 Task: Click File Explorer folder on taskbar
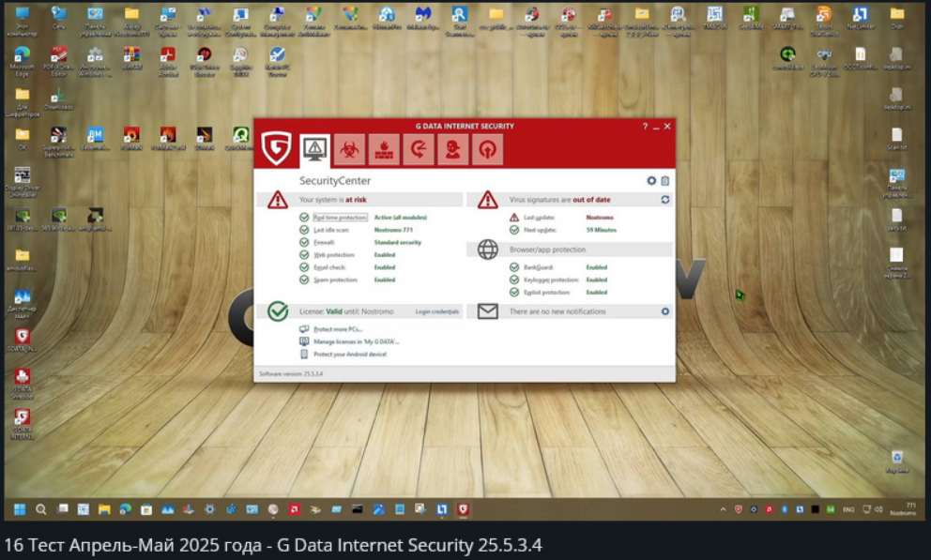104,509
